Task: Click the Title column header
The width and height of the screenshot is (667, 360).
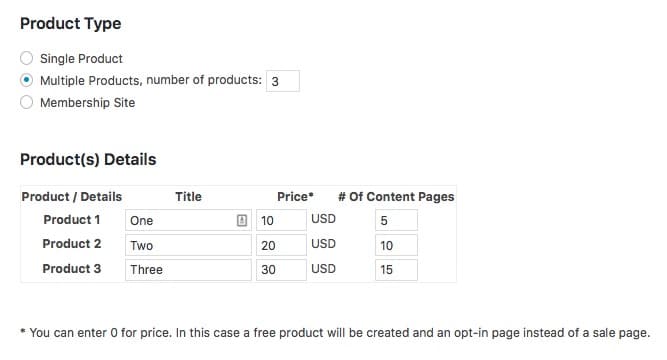Action: pyautogui.click(x=188, y=197)
